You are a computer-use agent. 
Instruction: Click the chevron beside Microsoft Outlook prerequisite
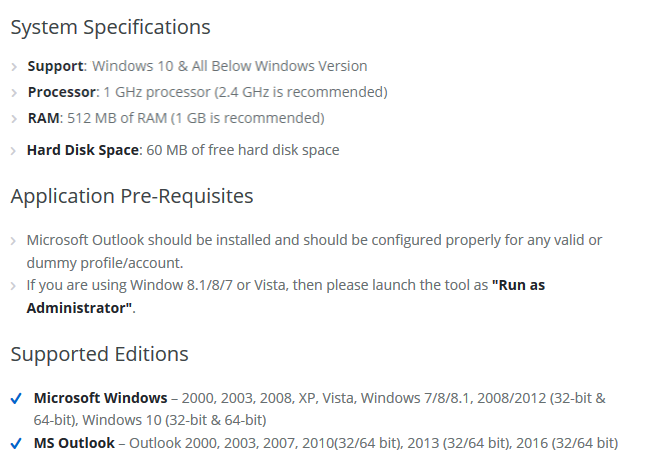(15, 241)
